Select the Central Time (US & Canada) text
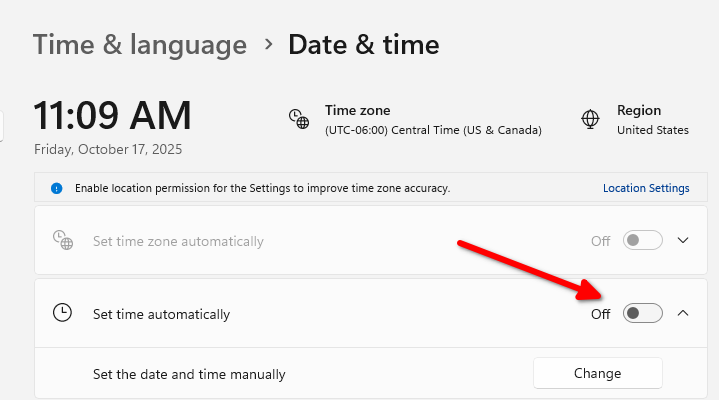The width and height of the screenshot is (719, 400). coord(433,130)
